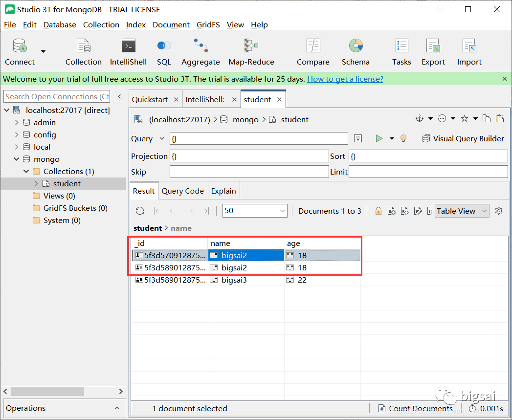This screenshot has height=420, width=512.
Task: Open the Schema analyzer
Action: 356,52
